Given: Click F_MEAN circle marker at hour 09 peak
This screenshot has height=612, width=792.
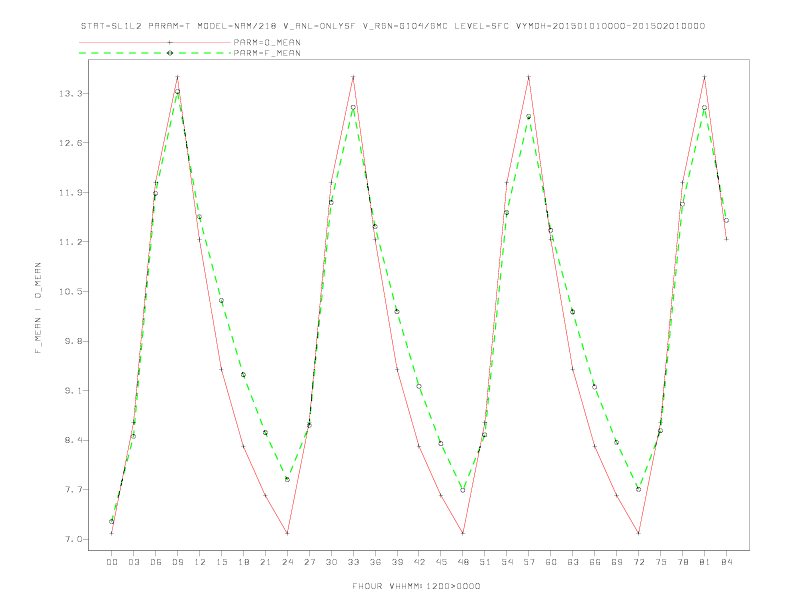Looking at the screenshot, I should (177, 91).
